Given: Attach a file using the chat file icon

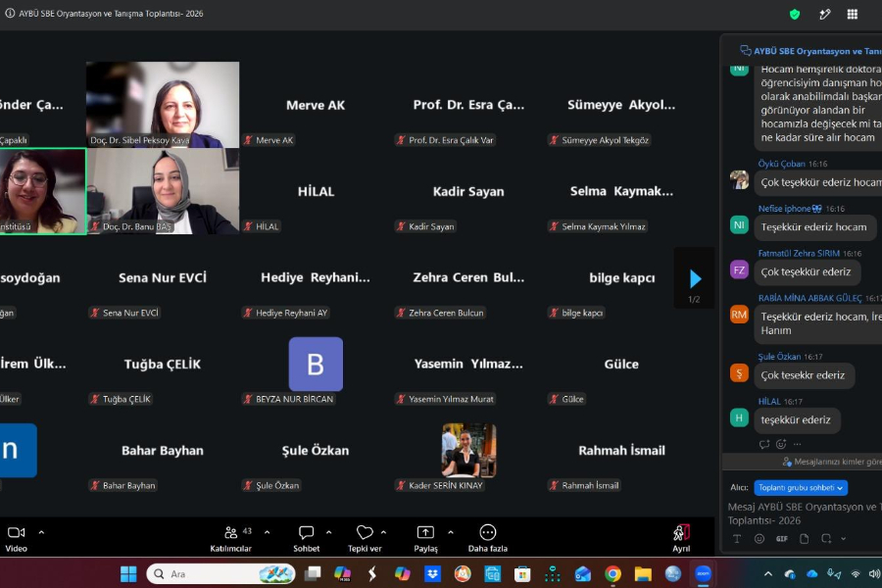Looking at the screenshot, I should (x=805, y=538).
